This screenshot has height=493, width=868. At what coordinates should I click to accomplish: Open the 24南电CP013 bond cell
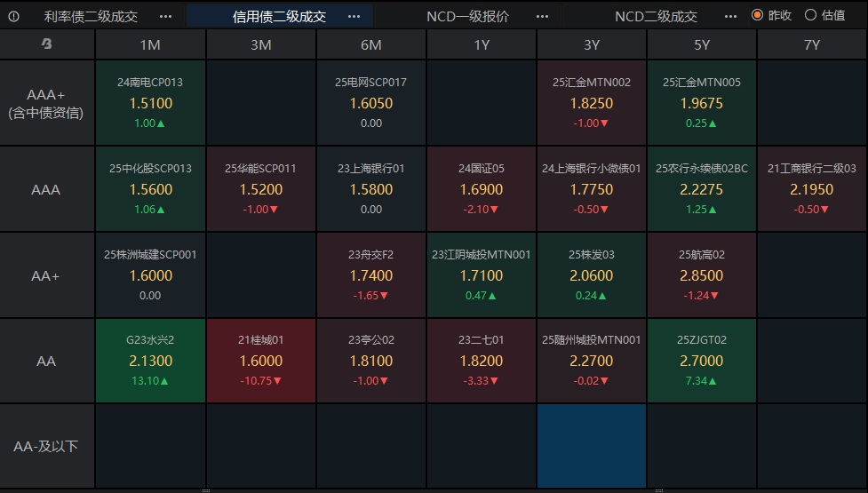pos(150,102)
